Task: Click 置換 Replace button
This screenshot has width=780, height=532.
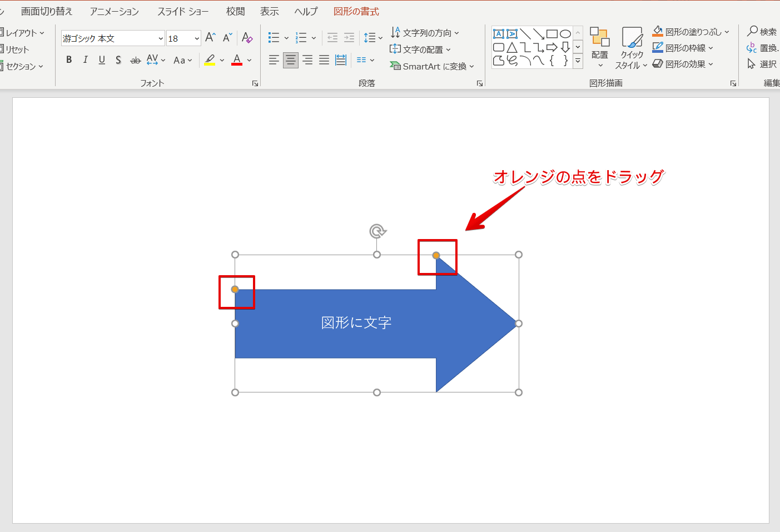Action: coord(763,48)
